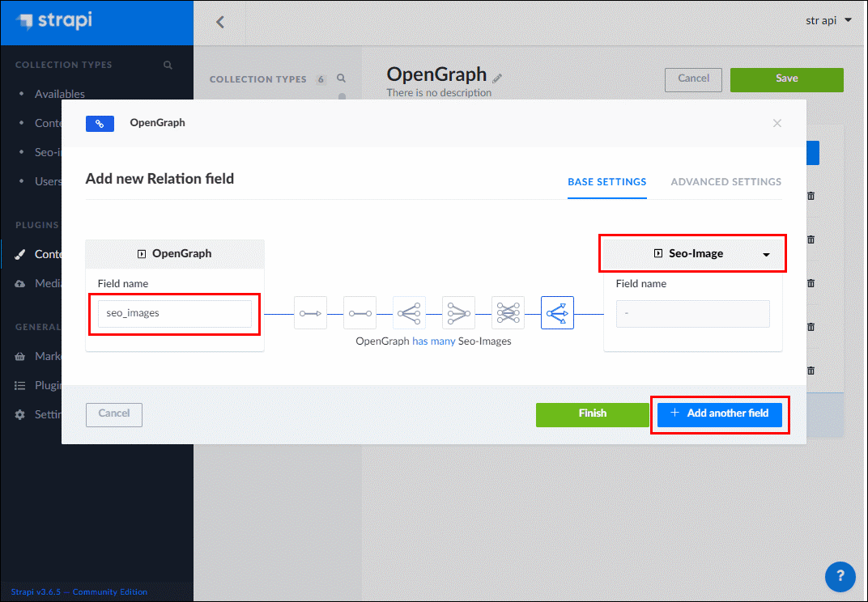Viewport: 868px width, 602px height.
Task: Open Content-Types Builder brush icon
Action: (x=20, y=255)
